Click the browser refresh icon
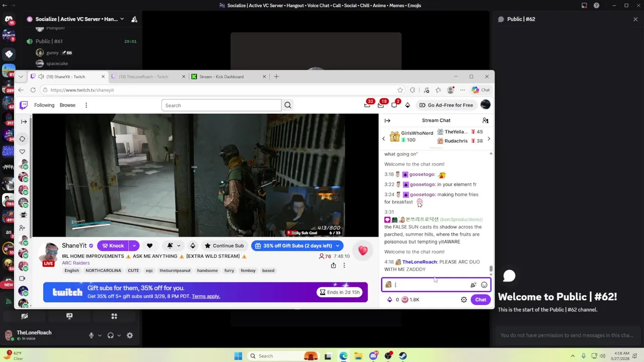The image size is (644, 362). (33, 90)
